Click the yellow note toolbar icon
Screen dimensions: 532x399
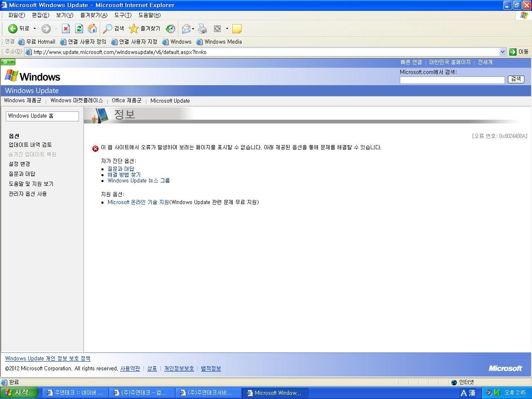click(237, 29)
